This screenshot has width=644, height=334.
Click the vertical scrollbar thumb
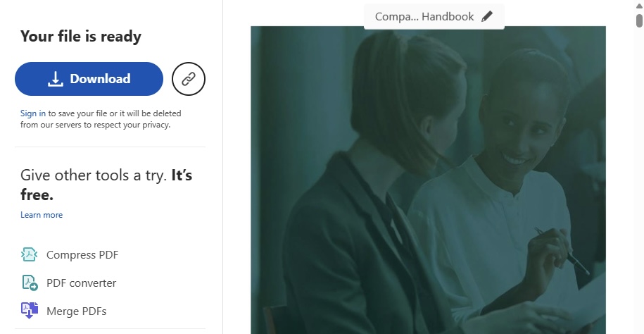[639, 20]
